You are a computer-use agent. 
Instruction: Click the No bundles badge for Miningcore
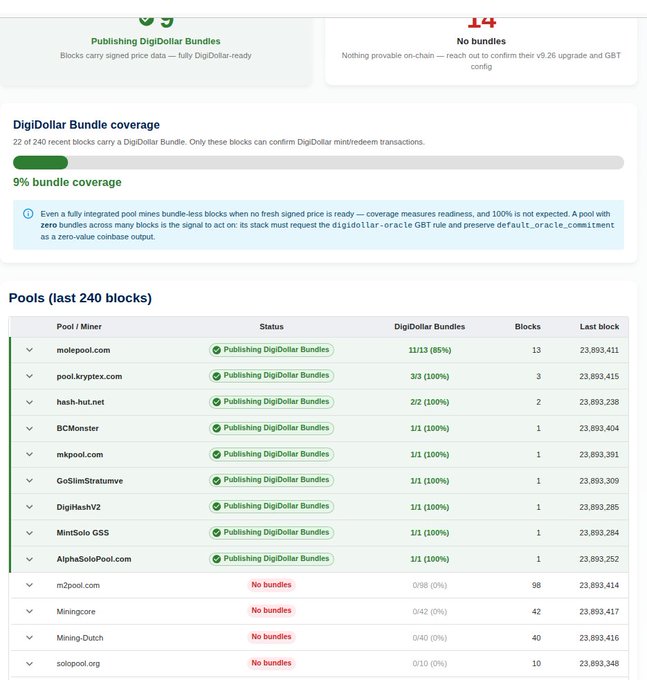(x=271, y=611)
